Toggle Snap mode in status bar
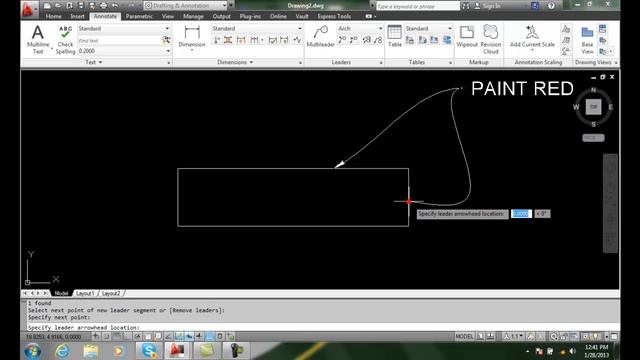 point(107,337)
